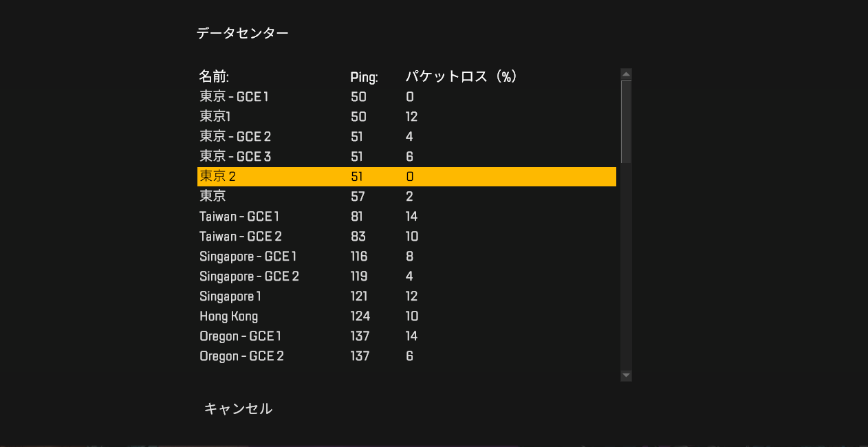Click the 名前 column header
Image resolution: width=868 pixels, height=447 pixels.
coord(213,77)
